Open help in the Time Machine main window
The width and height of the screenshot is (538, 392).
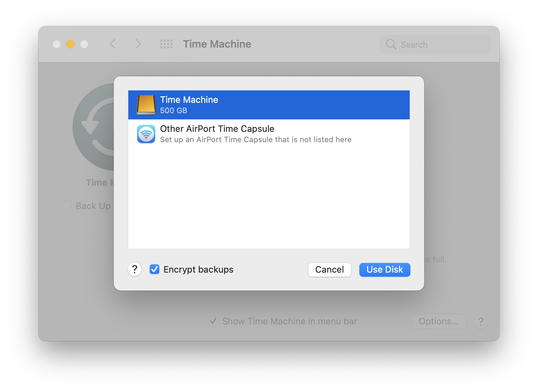481,321
